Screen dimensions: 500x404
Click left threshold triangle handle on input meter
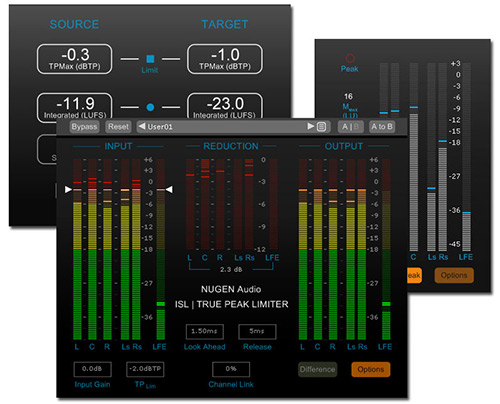tap(68, 190)
